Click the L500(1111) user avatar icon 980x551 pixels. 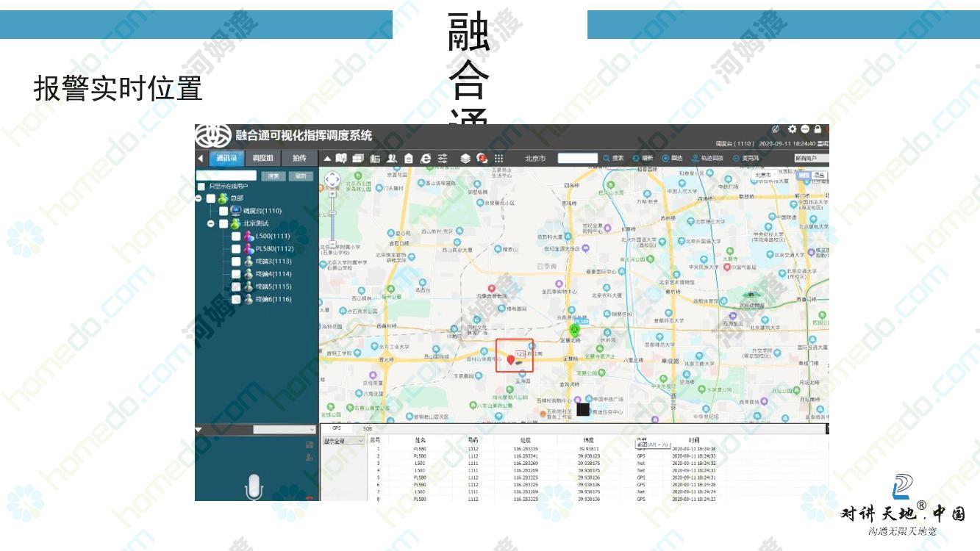coord(248,236)
